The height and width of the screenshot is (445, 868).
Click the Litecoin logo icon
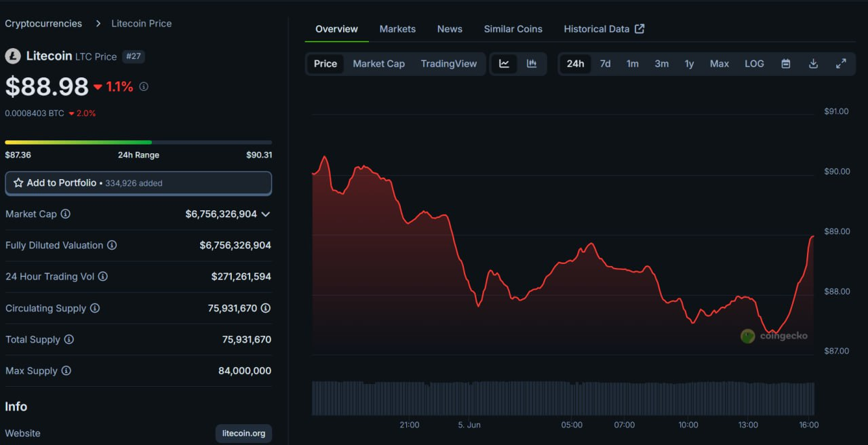point(13,56)
